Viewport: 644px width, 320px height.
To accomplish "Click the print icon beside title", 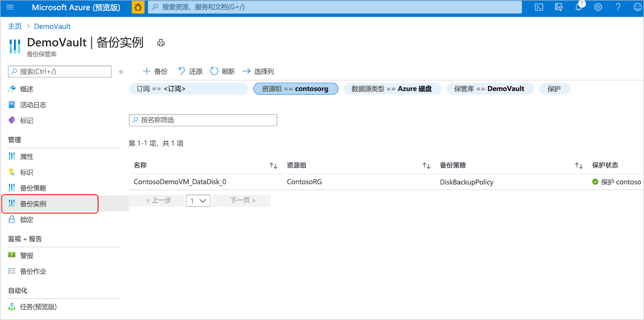I will point(161,43).
